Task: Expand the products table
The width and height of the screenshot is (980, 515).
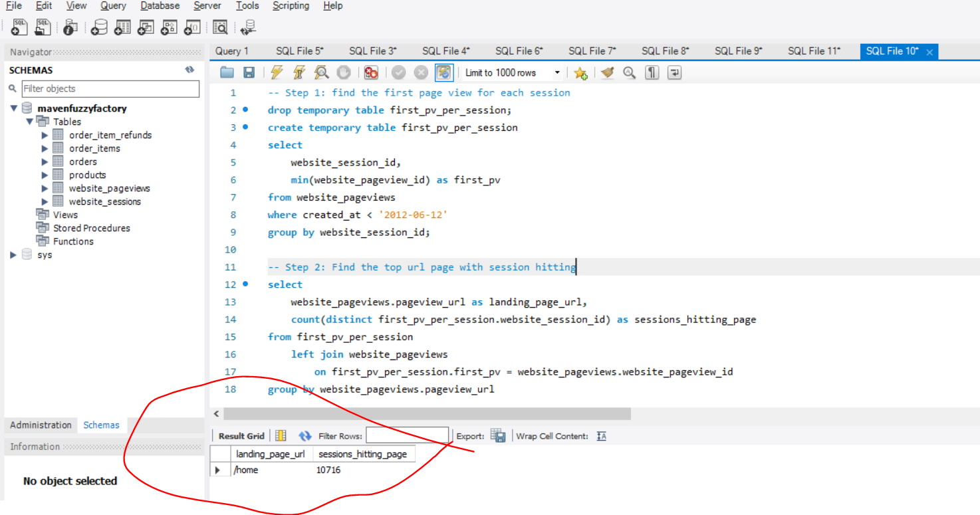Action: click(45, 175)
